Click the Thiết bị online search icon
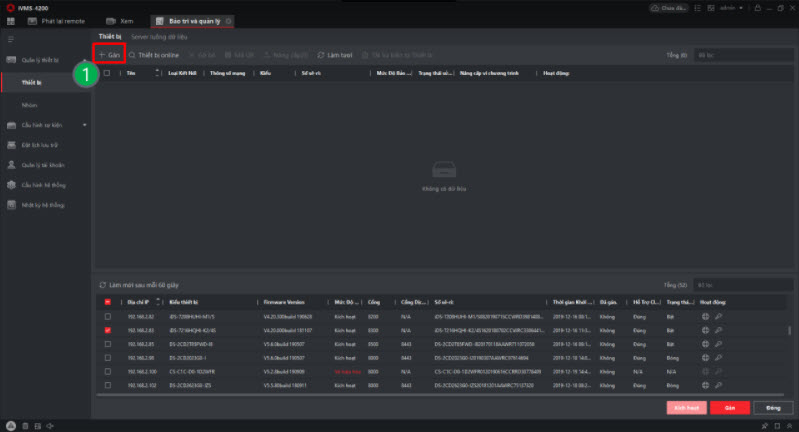 coord(131,54)
